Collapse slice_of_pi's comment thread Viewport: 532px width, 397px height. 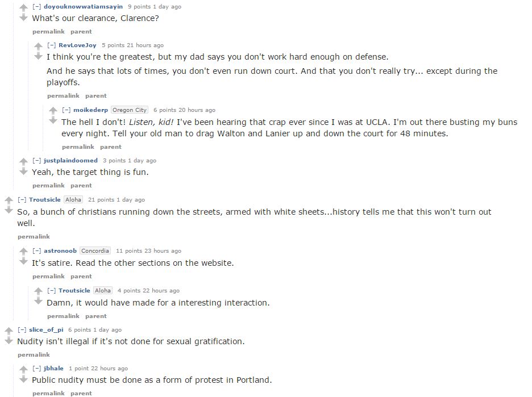(x=22, y=329)
